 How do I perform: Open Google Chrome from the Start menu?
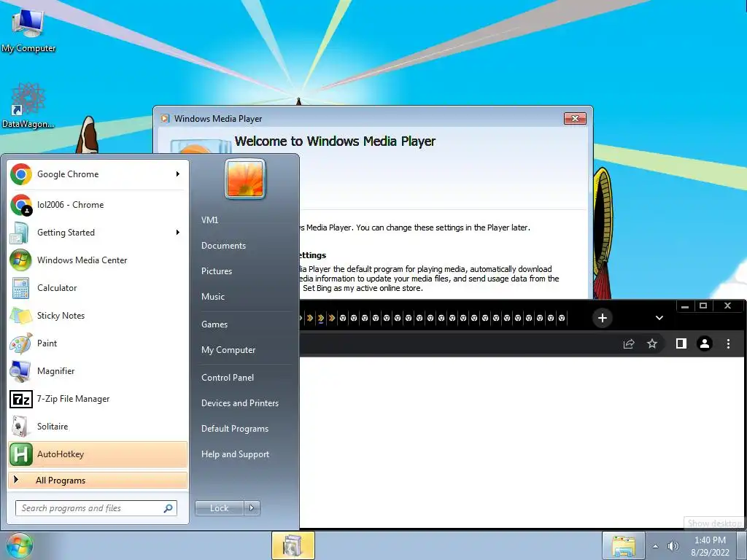[x=98, y=174]
